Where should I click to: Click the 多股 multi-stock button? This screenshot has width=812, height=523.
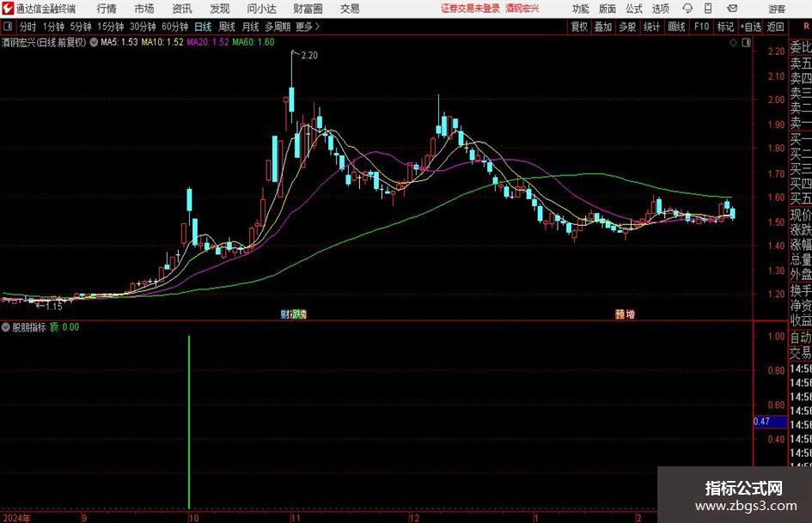[627, 27]
